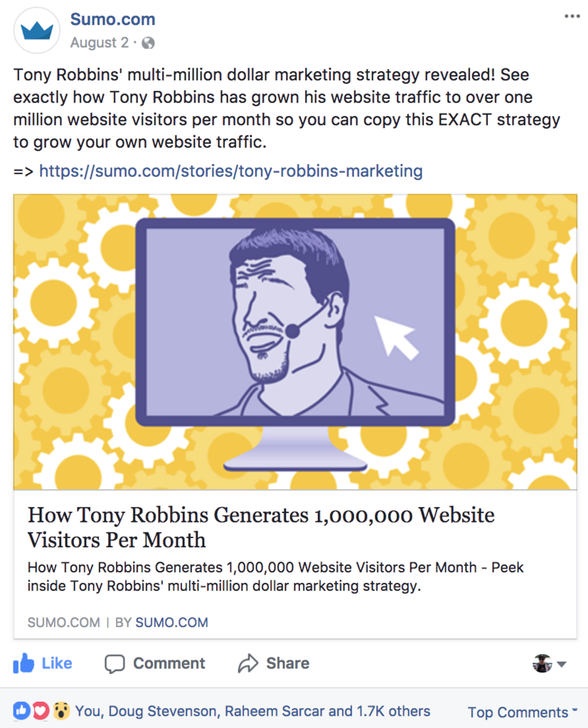588x728 pixels.
Task: Expand the Top Comments sorting dropdown
Action: coord(523,712)
